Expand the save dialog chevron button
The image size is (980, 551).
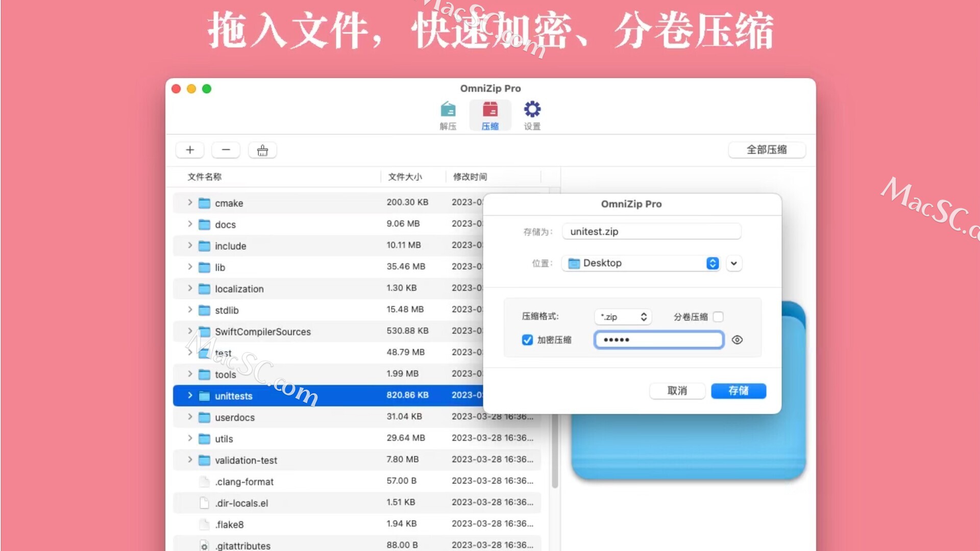[734, 263]
